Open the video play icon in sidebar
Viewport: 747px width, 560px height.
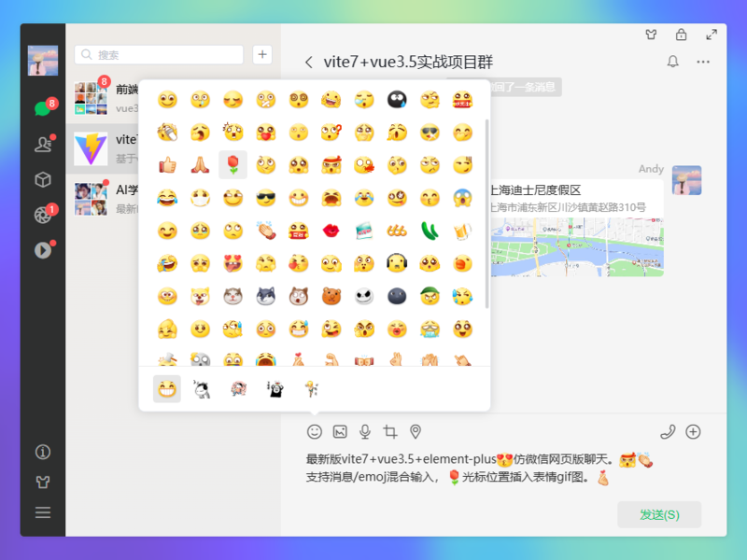[43, 250]
